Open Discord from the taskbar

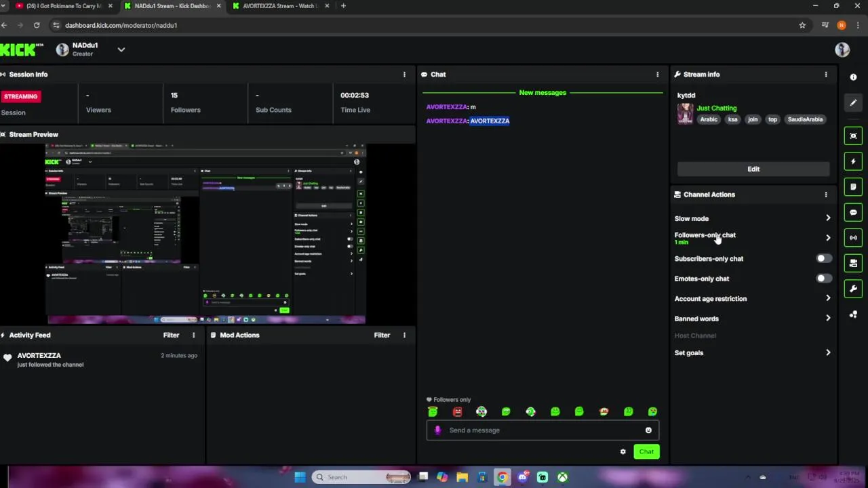point(522,477)
